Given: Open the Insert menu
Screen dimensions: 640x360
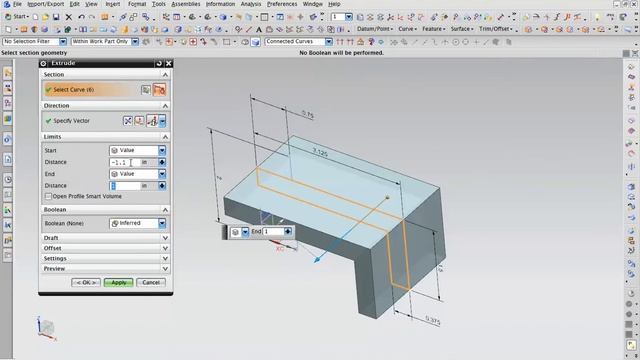Looking at the screenshot, I should tap(113, 4).
